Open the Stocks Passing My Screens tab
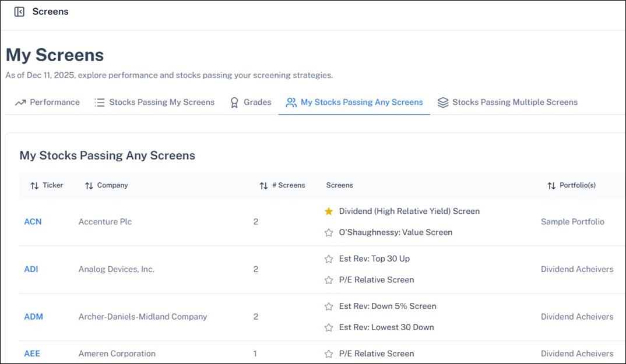 click(x=154, y=103)
